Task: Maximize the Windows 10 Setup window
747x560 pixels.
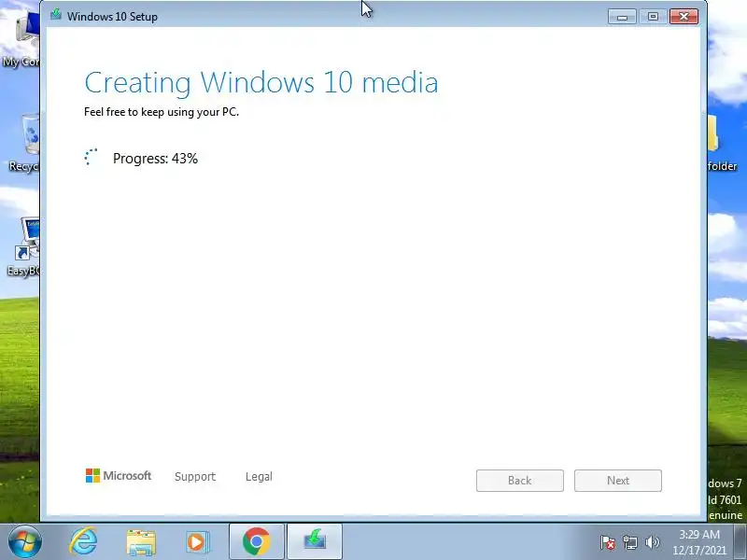Action: (653, 17)
